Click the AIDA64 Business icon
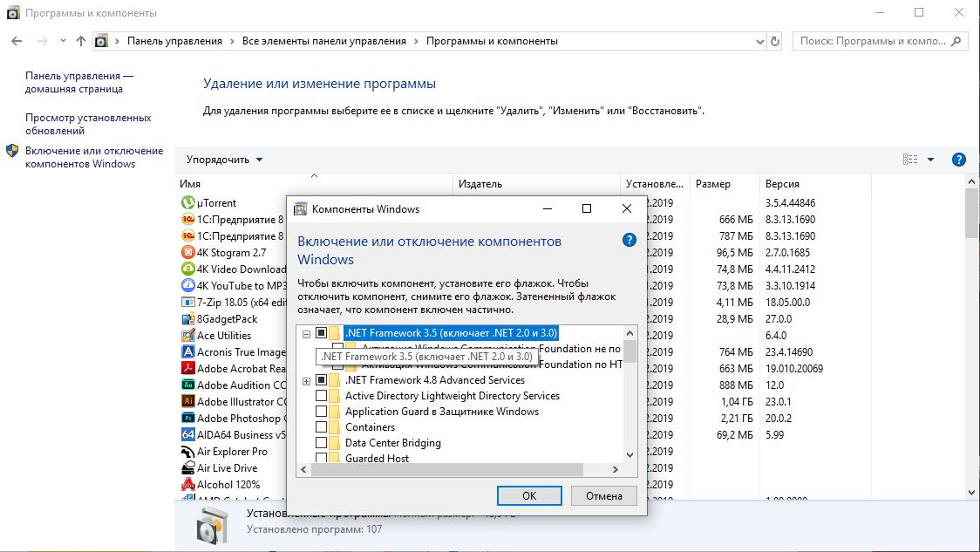The image size is (980, 552). click(x=187, y=434)
